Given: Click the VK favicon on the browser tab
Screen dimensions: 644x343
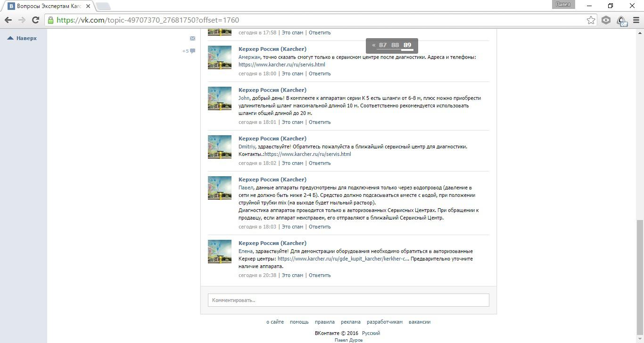Looking at the screenshot, I should click(x=11, y=6).
